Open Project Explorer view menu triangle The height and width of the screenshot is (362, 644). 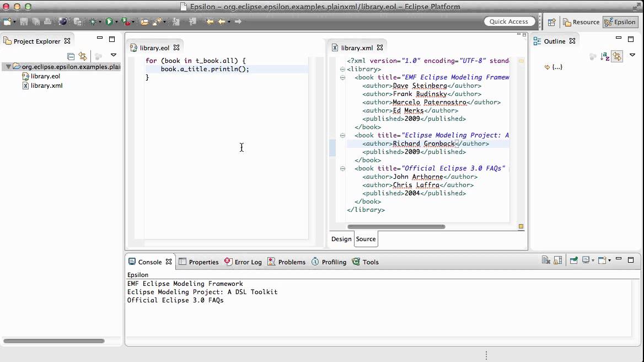[114, 55]
